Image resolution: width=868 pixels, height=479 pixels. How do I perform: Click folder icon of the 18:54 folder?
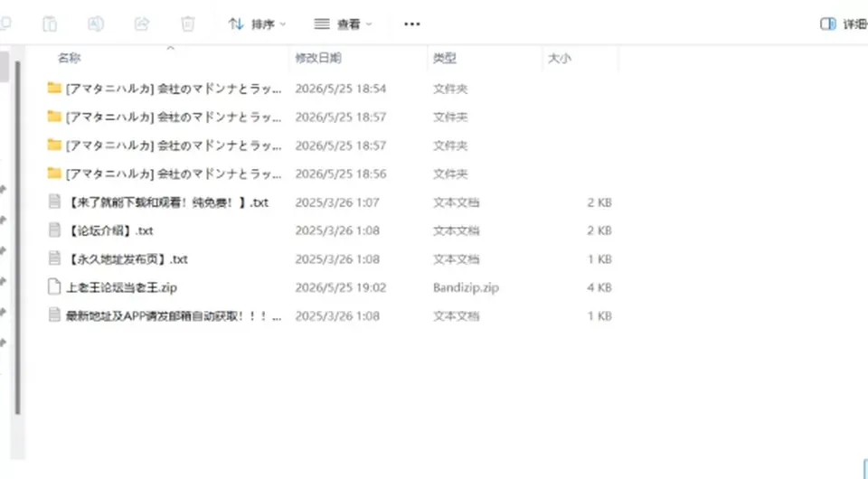coord(54,88)
